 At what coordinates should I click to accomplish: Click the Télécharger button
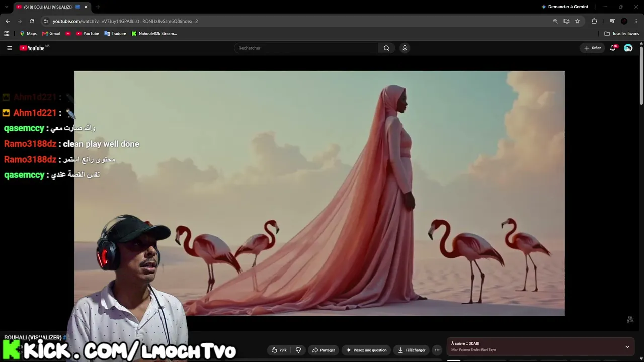pyautogui.click(x=412, y=350)
